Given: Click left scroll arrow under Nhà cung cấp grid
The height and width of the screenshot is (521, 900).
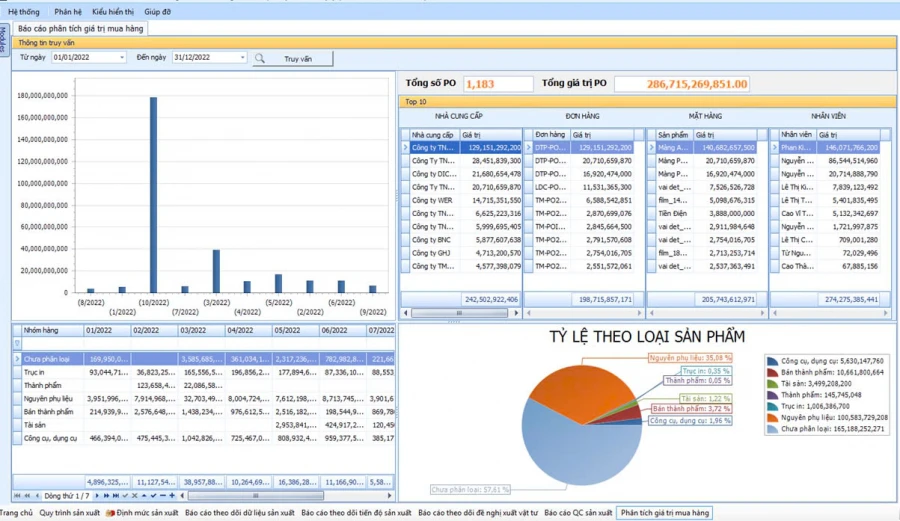Looking at the screenshot, I should (406, 313).
